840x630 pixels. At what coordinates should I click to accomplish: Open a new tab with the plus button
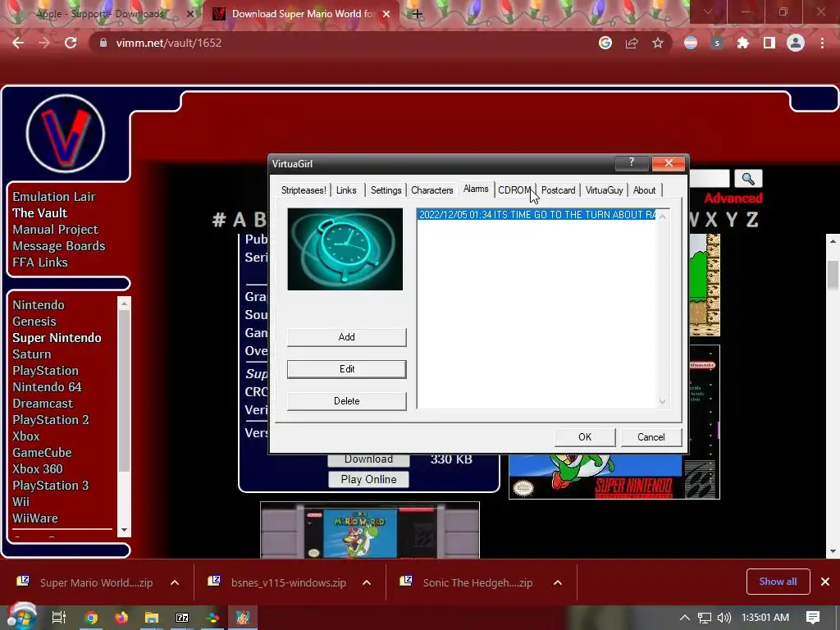[x=418, y=14]
